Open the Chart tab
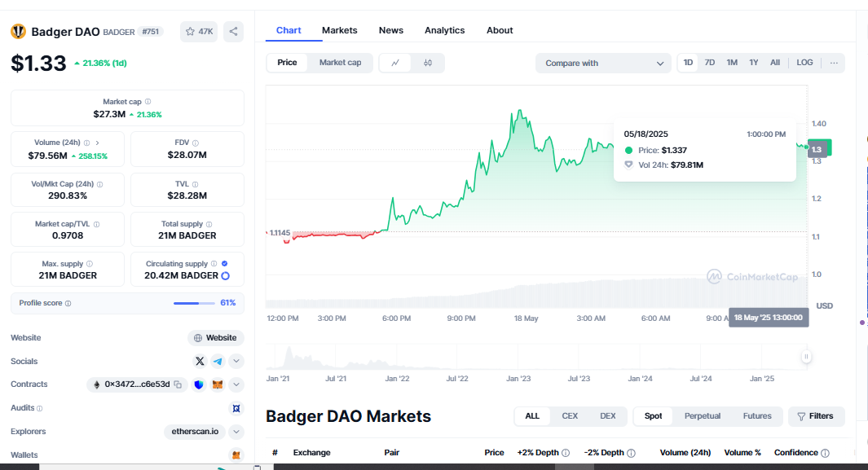This screenshot has width=868, height=470. click(289, 30)
